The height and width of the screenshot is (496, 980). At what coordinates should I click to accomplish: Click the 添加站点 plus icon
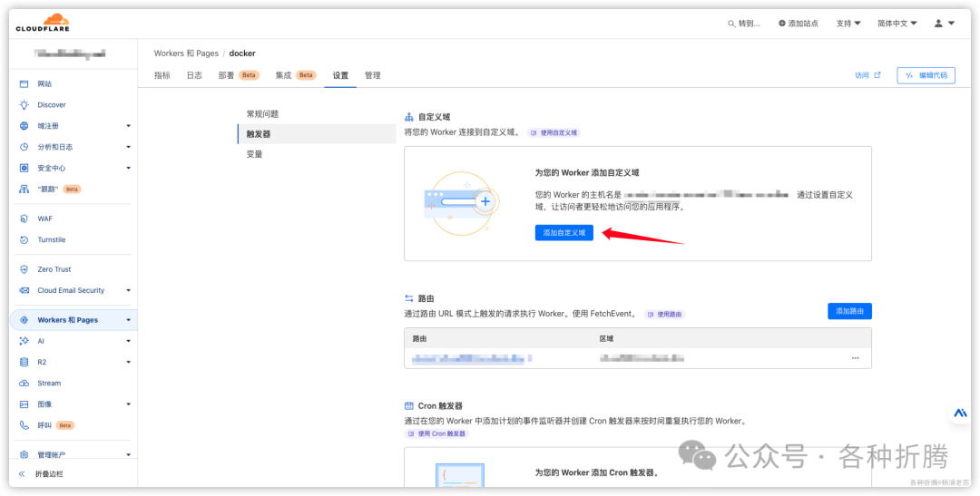pos(782,23)
